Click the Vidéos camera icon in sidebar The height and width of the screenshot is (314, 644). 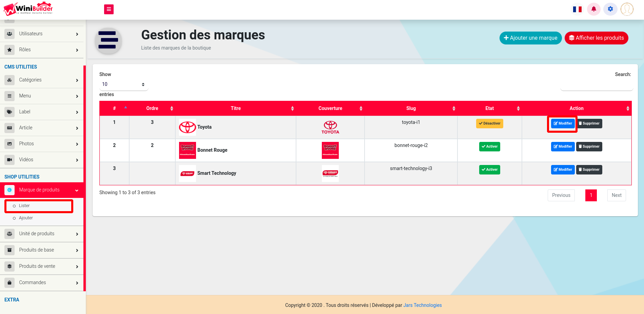click(x=9, y=160)
